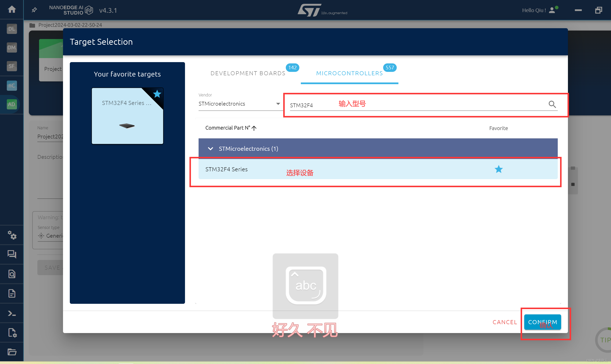Click the pin icon in title bar
Screen dimensions: 611x364
coord(34,10)
